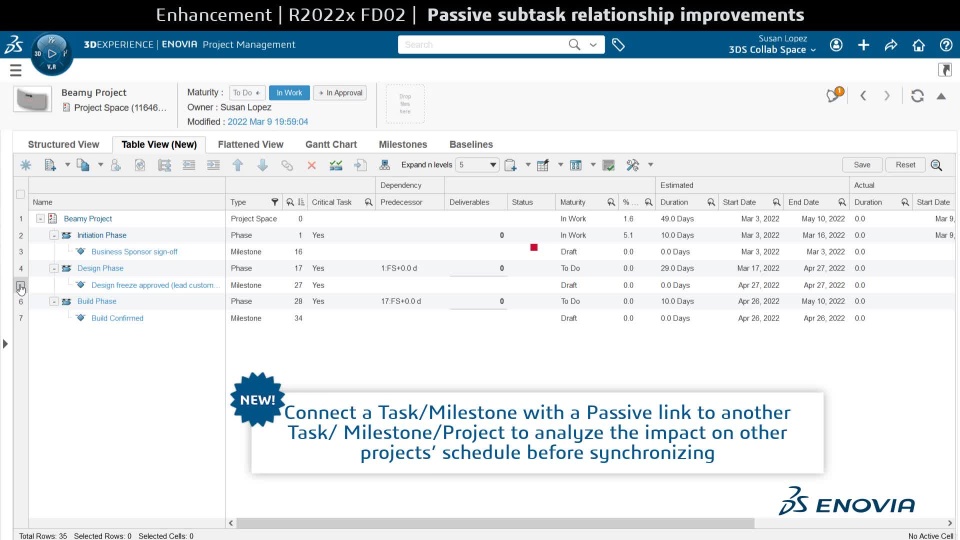Click the plus add-content icon
The width and height of the screenshot is (960, 540).
coord(863,45)
